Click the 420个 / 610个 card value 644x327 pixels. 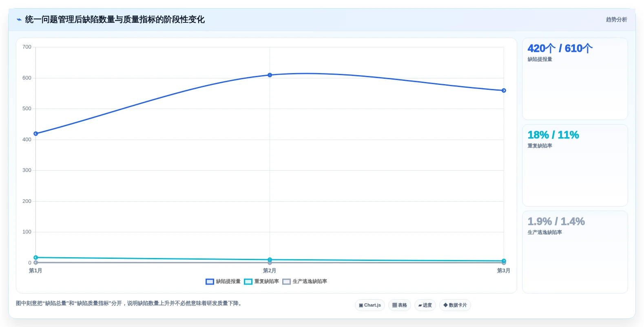tap(560, 49)
